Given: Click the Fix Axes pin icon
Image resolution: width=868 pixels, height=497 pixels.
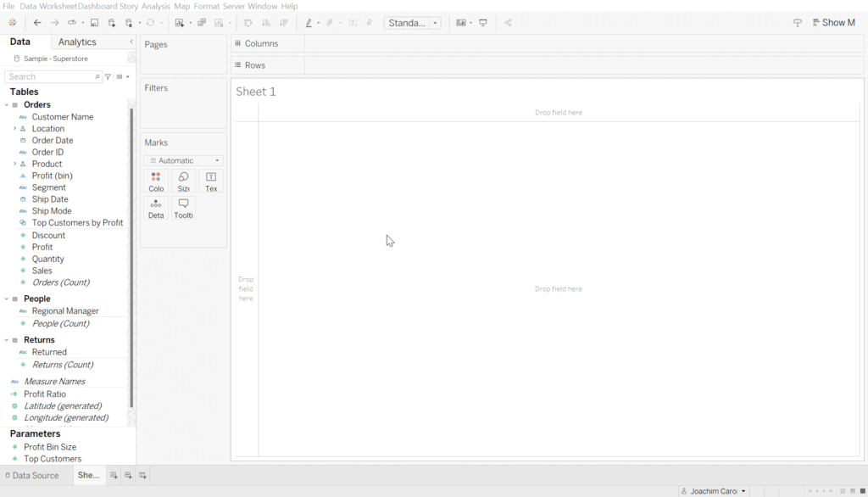Looking at the screenshot, I should pos(370,23).
